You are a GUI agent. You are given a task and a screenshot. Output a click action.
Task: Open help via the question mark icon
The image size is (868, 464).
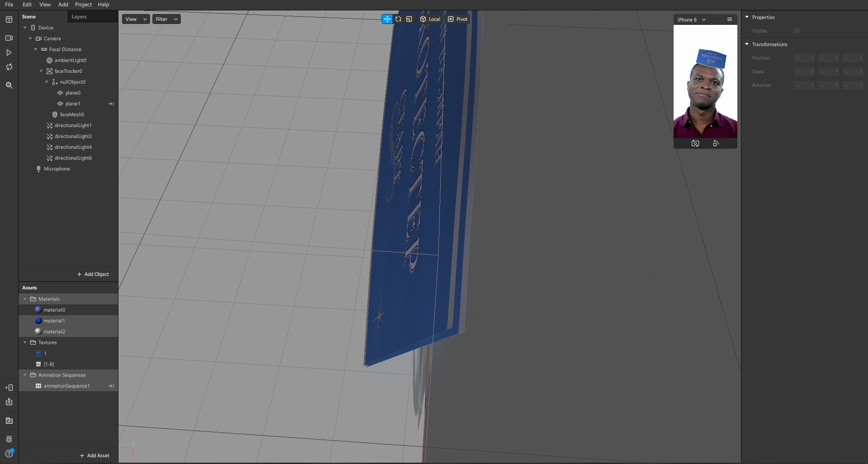[x=9, y=454]
